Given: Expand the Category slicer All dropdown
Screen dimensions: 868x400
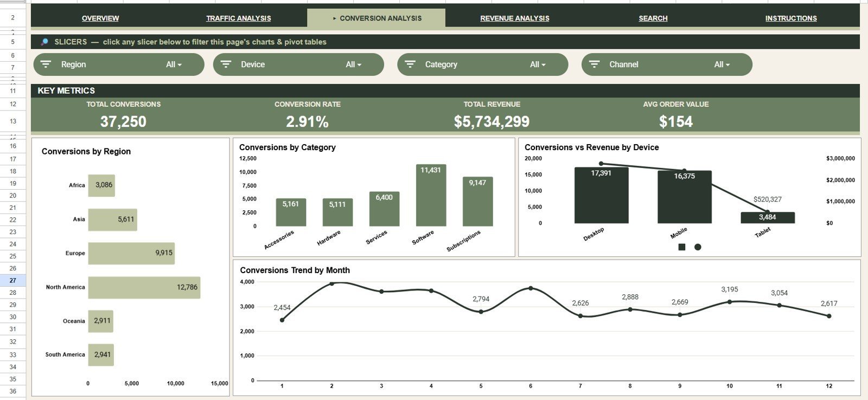Looking at the screenshot, I should (x=538, y=64).
